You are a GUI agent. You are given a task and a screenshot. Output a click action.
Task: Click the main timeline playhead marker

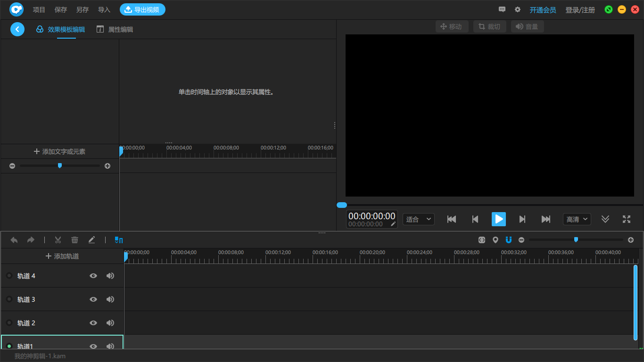126,257
